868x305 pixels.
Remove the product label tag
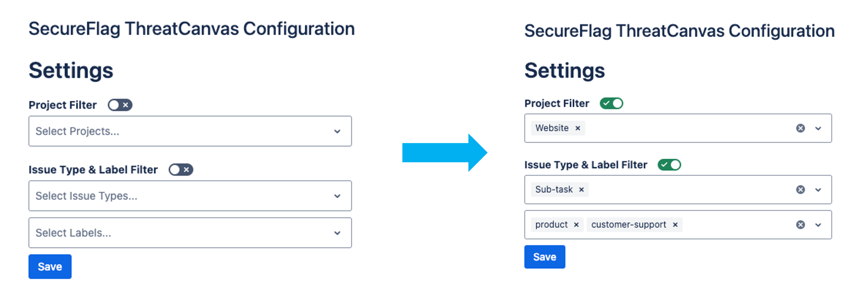click(576, 225)
